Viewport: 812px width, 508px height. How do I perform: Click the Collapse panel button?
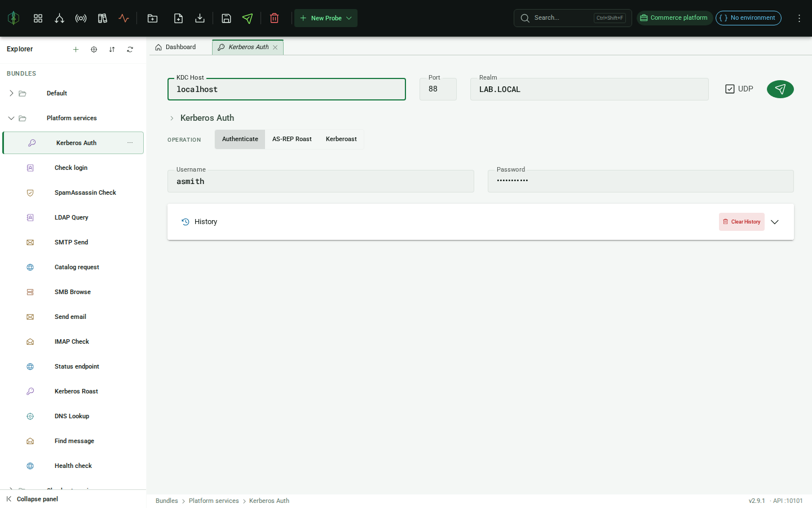[x=32, y=499]
